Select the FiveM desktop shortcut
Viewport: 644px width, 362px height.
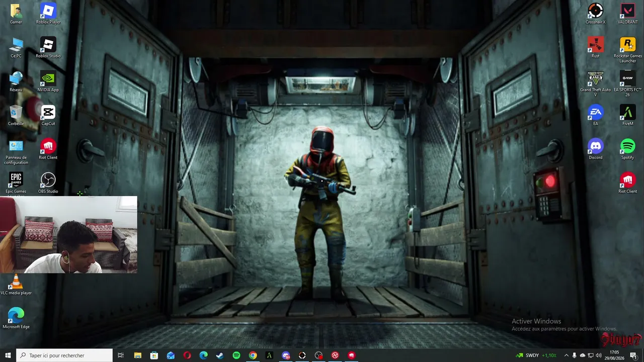pyautogui.click(x=628, y=115)
